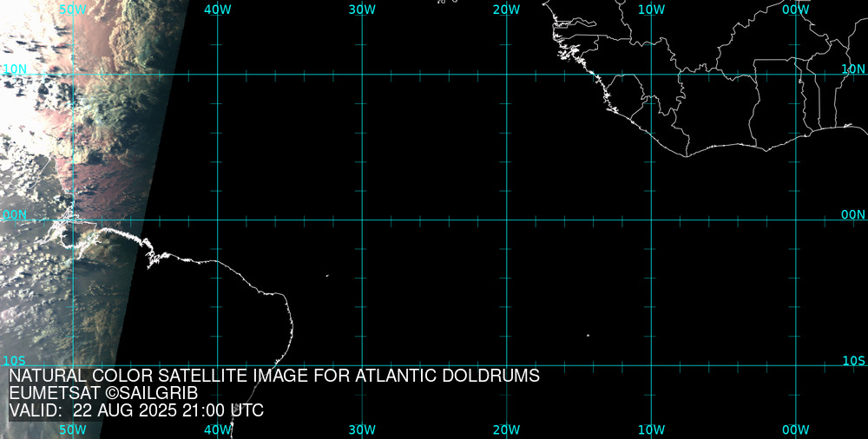This screenshot has height=439, width=868.
Task: Click the 50W longitude label on bottom edge
Action: pyautogui.click(x=73, y=429)
